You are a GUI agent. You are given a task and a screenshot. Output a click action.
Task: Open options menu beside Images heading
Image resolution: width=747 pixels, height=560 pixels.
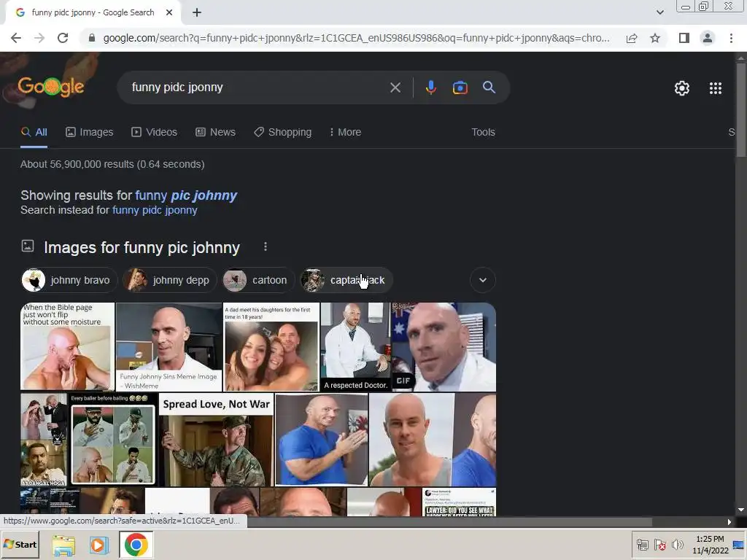point(266,246)
